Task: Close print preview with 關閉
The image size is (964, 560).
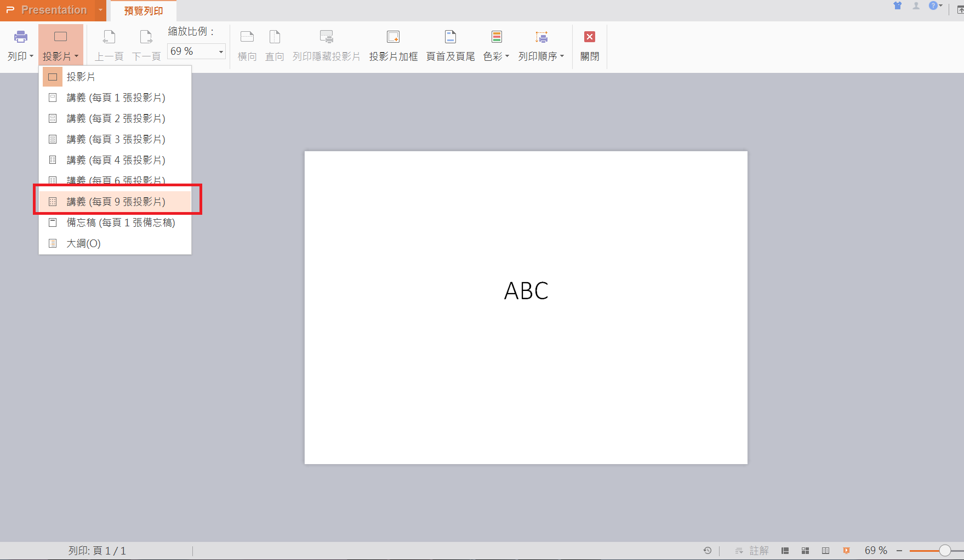Action: tap(590, 46)
